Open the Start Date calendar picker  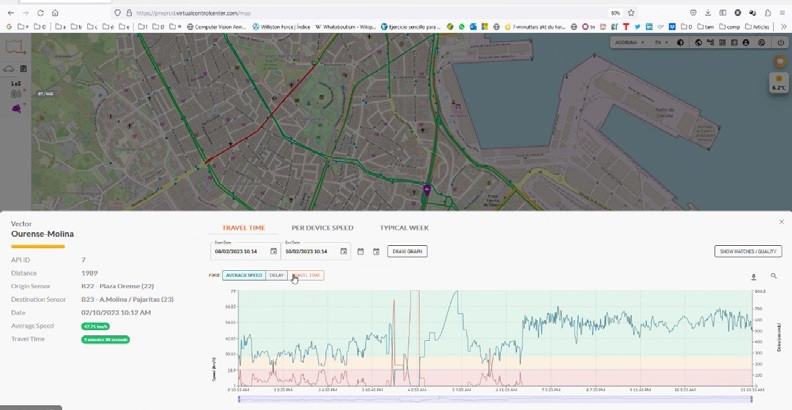tap(273, 251)
